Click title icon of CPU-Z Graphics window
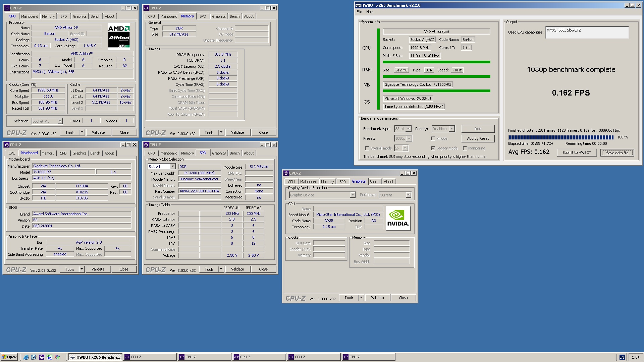 (286, 173)
